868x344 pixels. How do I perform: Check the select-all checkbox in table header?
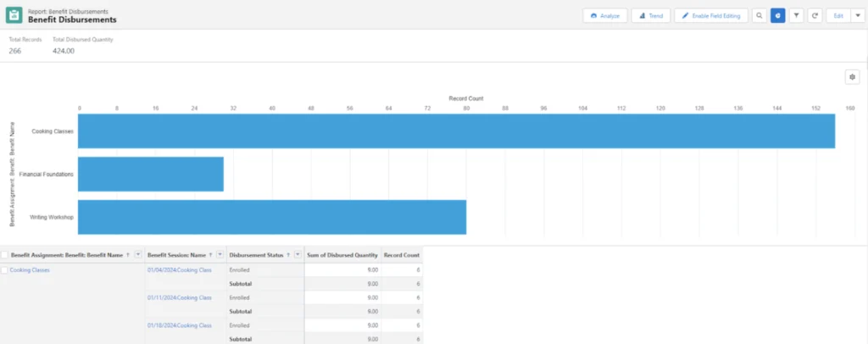(x=5, y=254)
